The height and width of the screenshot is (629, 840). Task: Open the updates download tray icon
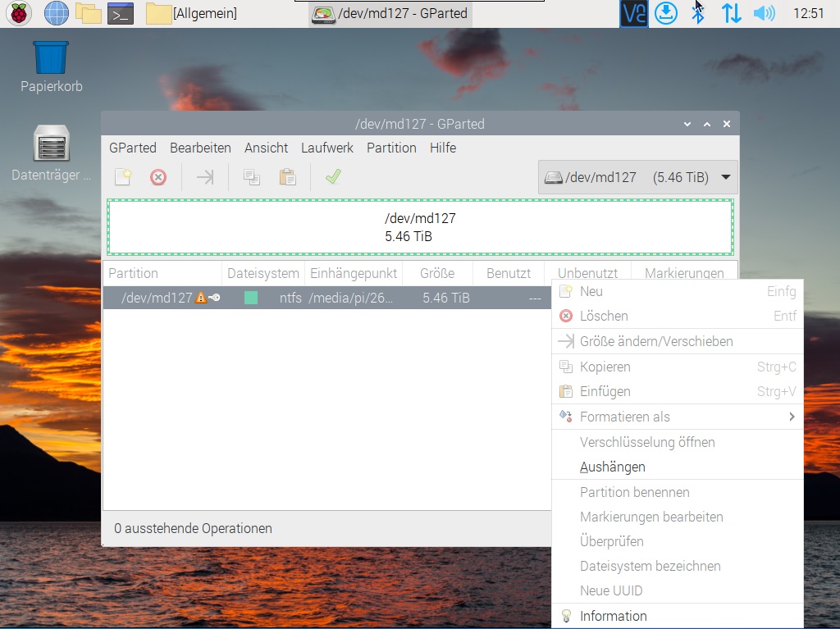[666, 13]
